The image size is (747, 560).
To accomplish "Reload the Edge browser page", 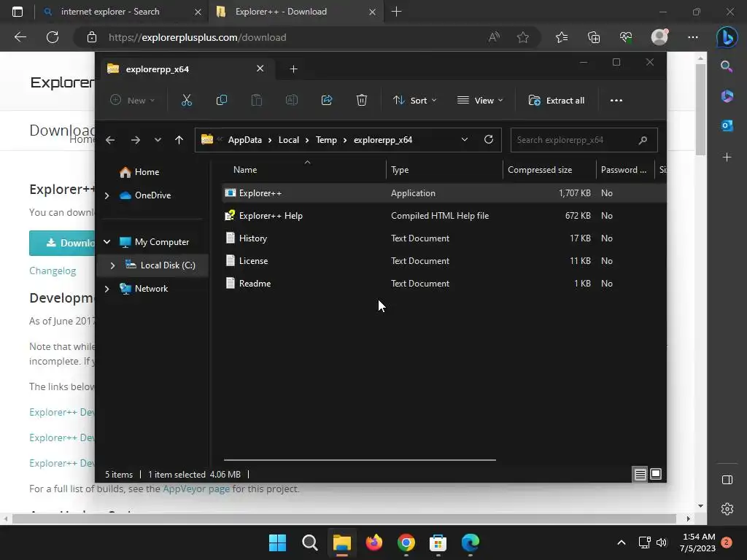I will coord(53,37).
